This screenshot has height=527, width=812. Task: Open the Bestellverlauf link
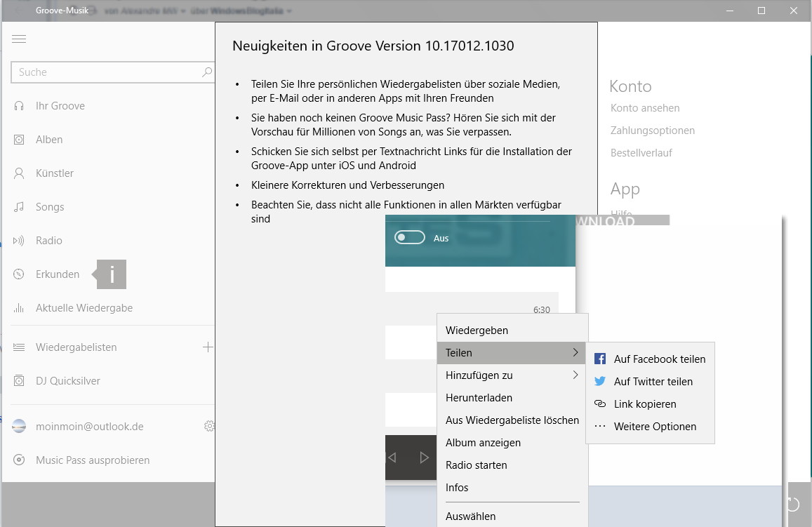click(x=641, y=153)
